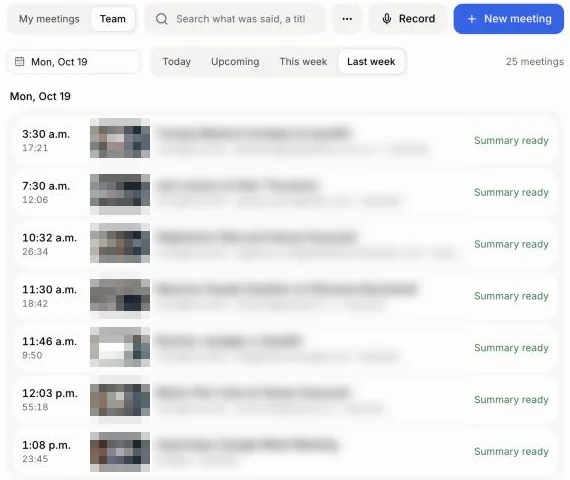570x480 pixels.
Task: Click Summary ready for the 10:32 a.m. meeting
Action: (x=511, y=244)
